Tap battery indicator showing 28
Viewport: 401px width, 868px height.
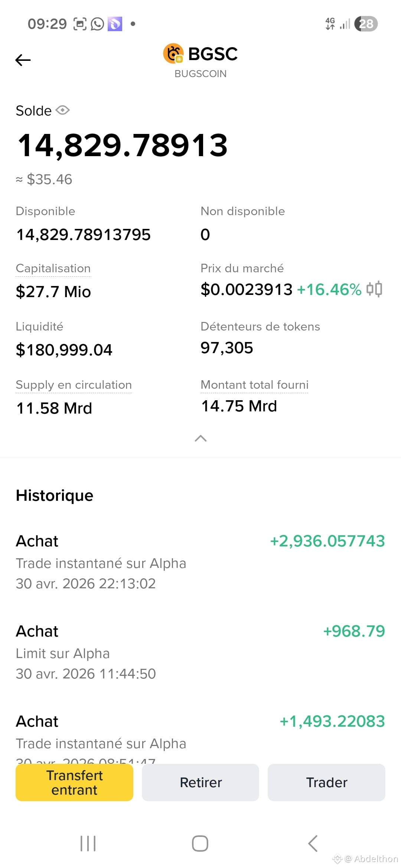[366, 24]
